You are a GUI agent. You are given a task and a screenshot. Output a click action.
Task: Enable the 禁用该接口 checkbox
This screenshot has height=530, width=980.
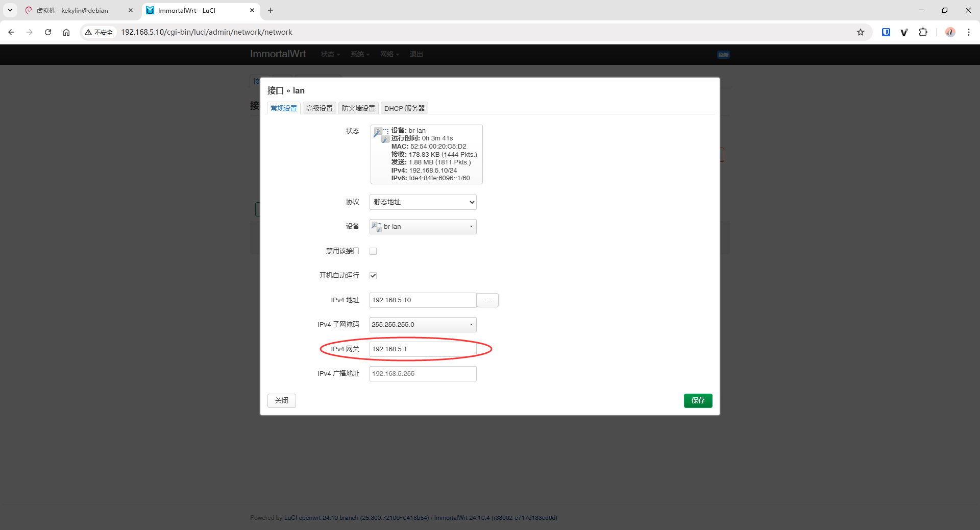point(373,251)
